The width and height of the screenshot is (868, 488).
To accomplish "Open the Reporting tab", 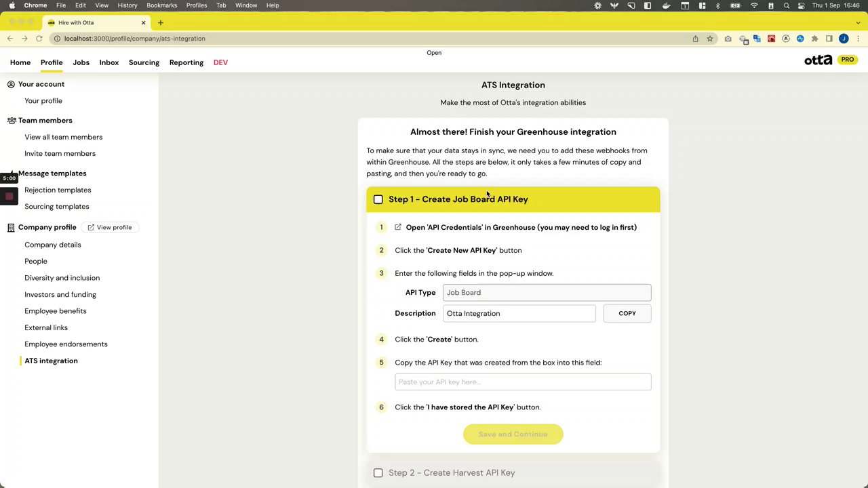I will point(186,62).
